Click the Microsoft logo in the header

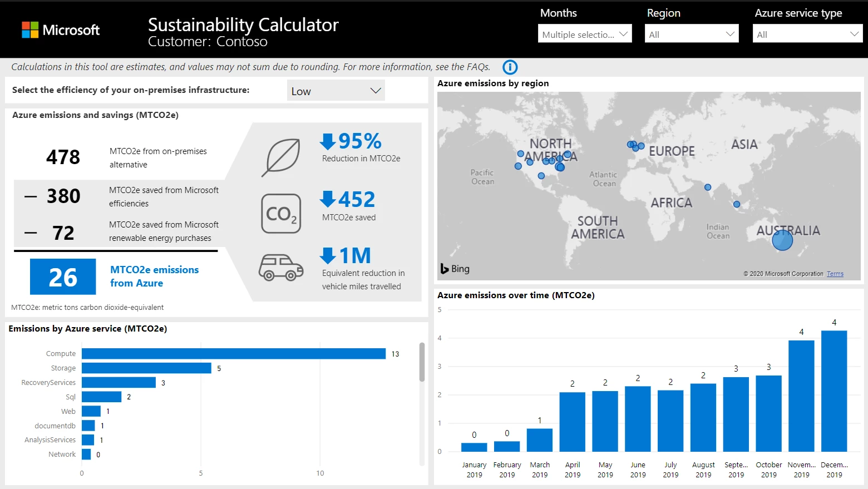tap(61, 30)
